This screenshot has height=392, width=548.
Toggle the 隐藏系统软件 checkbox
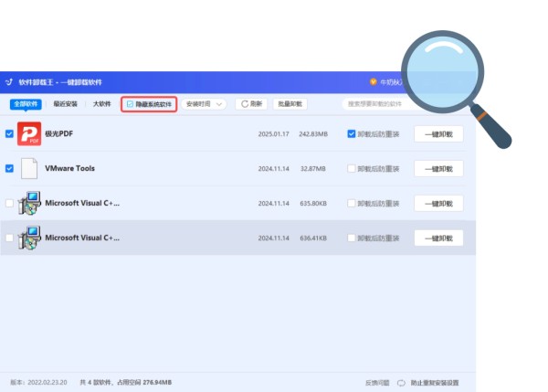(130, 104)
